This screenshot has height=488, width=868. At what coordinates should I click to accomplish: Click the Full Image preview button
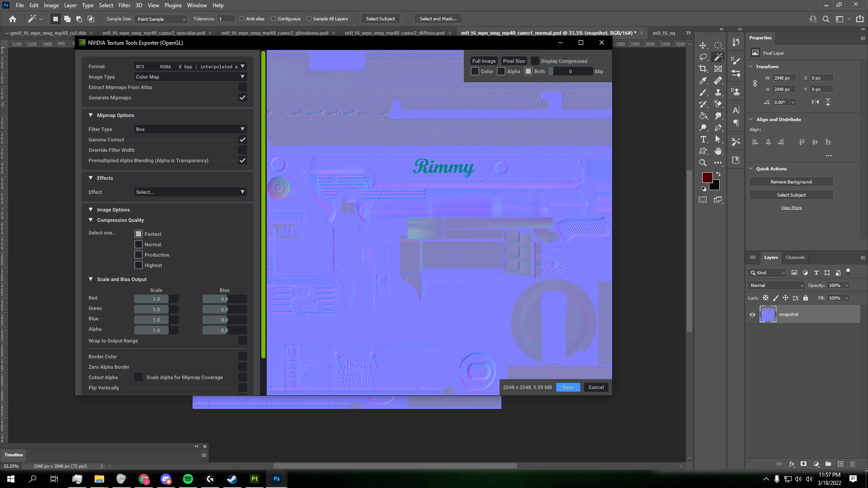coord(484,61)
